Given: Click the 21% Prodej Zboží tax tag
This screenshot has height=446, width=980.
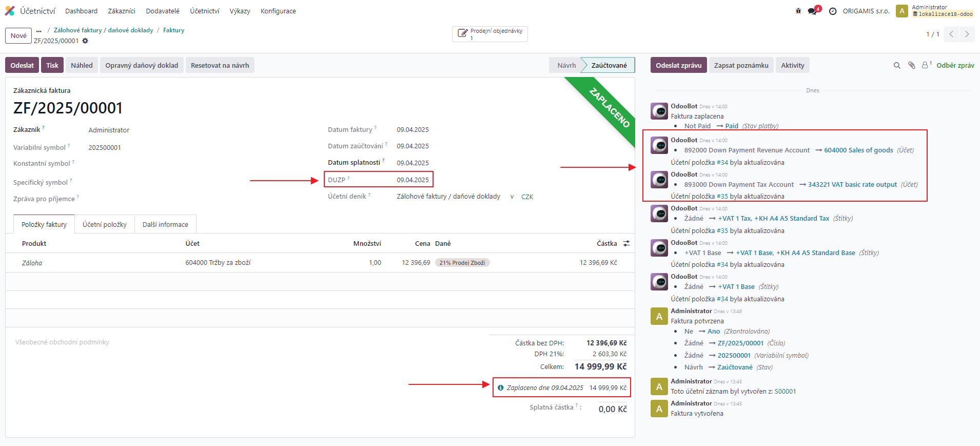Looking at the screenshot, I should [x=462, y=263].
